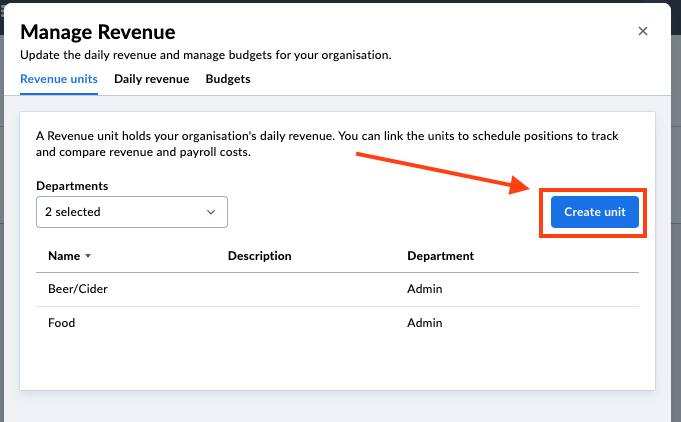The image size is (681, 422).
Task: Click the chevron in the Departments dropdown
Action: point(211,212)
